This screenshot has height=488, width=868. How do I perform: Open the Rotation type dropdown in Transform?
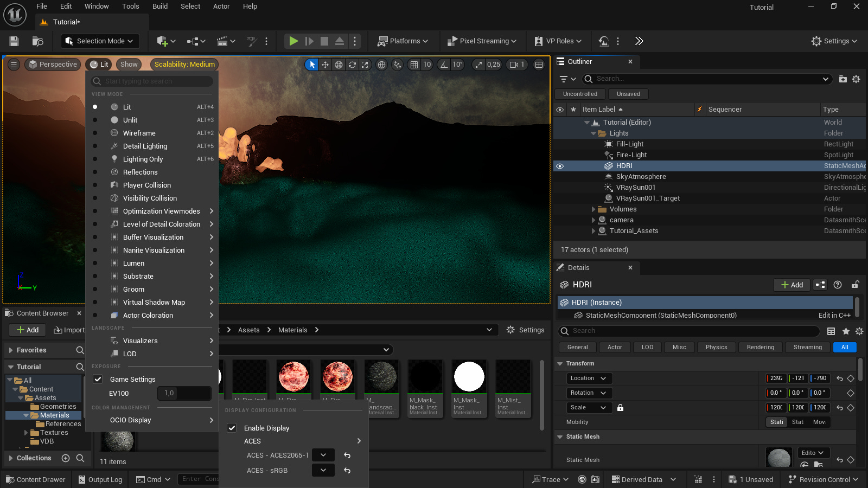tap(589, 393)
